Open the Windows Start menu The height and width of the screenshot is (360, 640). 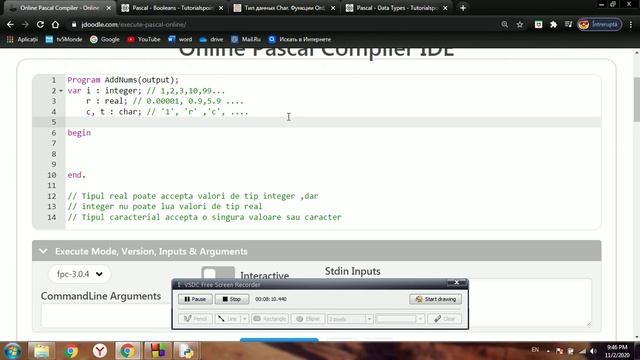click(13, 351)
